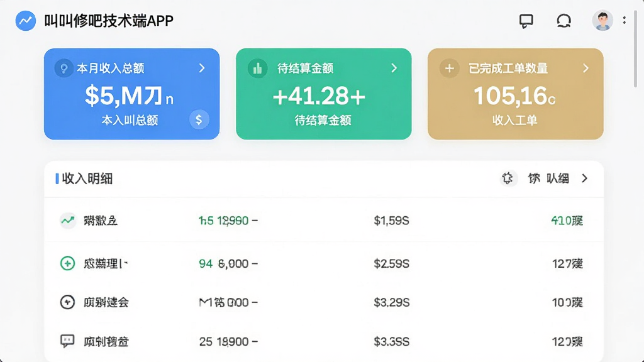
Task: Open the detail link beside the gear
Action: click(548, 178)
